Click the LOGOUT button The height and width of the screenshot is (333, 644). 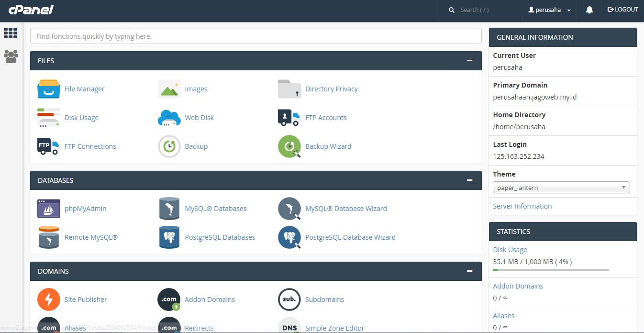(623, 10)
